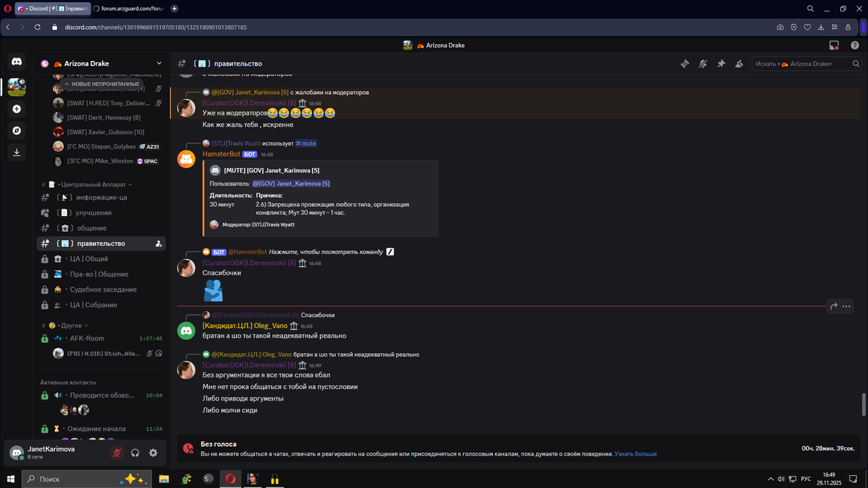
Task: Add page to bookmarks heart icon
Action: coord(807,27)
